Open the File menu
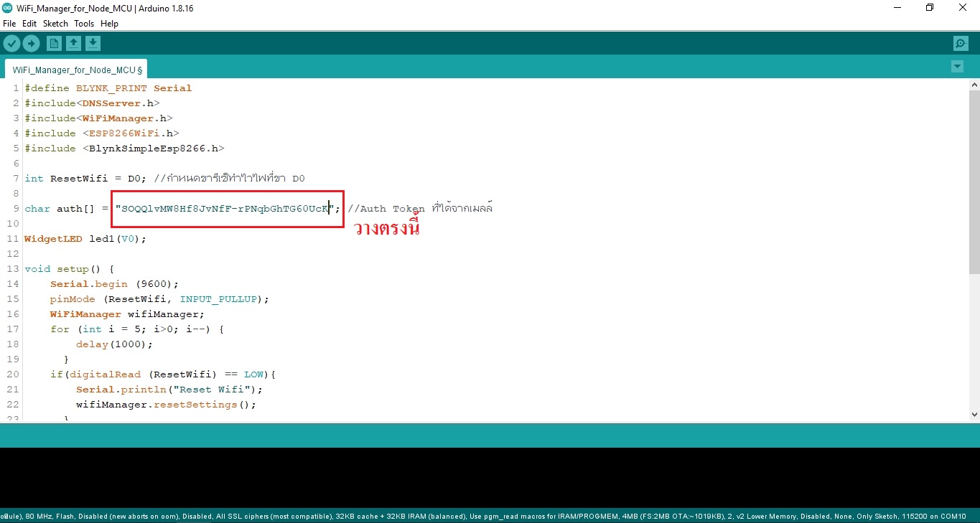Screen dimensions: 980x523 pyautogui.click(x=9, y=24)
